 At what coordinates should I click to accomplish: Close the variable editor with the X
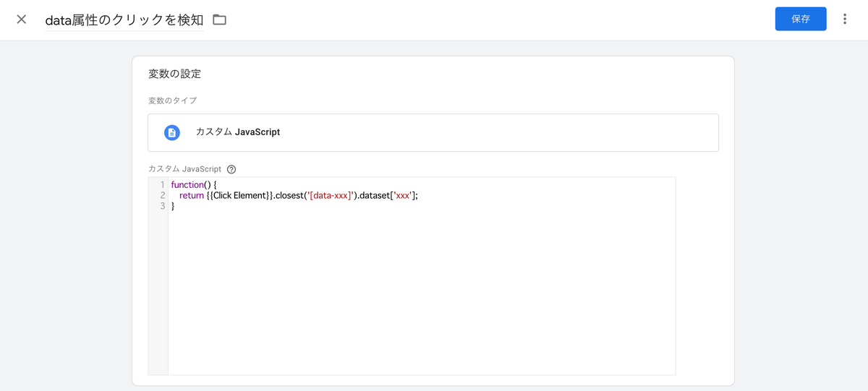(x=22, y=20)
